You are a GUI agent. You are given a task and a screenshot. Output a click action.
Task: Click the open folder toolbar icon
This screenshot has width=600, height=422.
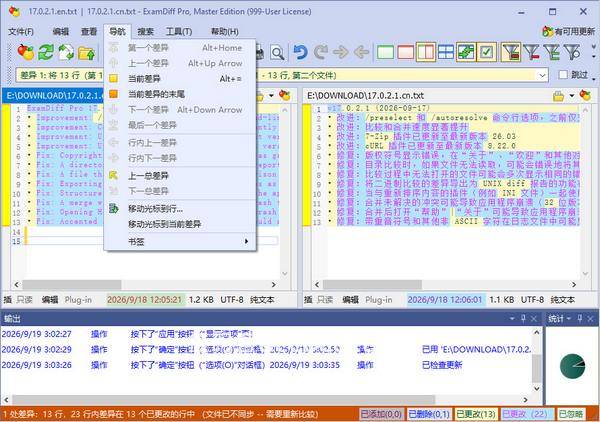87,53
